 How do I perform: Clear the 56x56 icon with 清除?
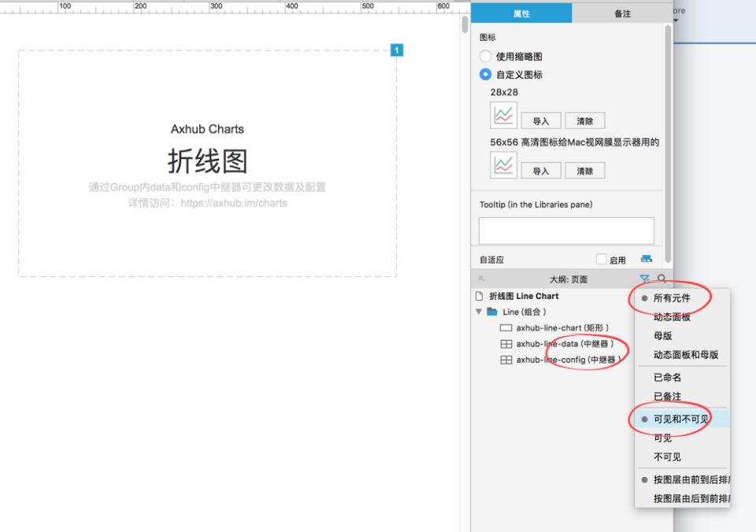pyautogui.click(x=585, y=171)
